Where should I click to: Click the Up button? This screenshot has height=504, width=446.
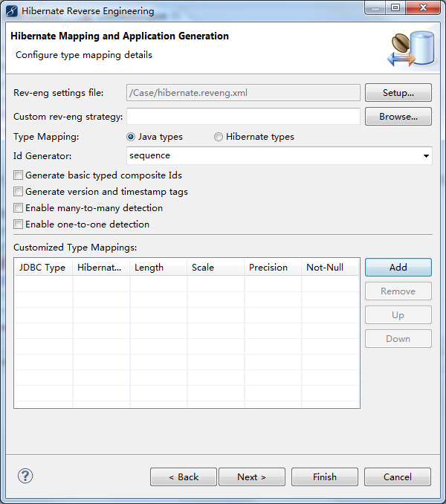click(x=398, y=314)
